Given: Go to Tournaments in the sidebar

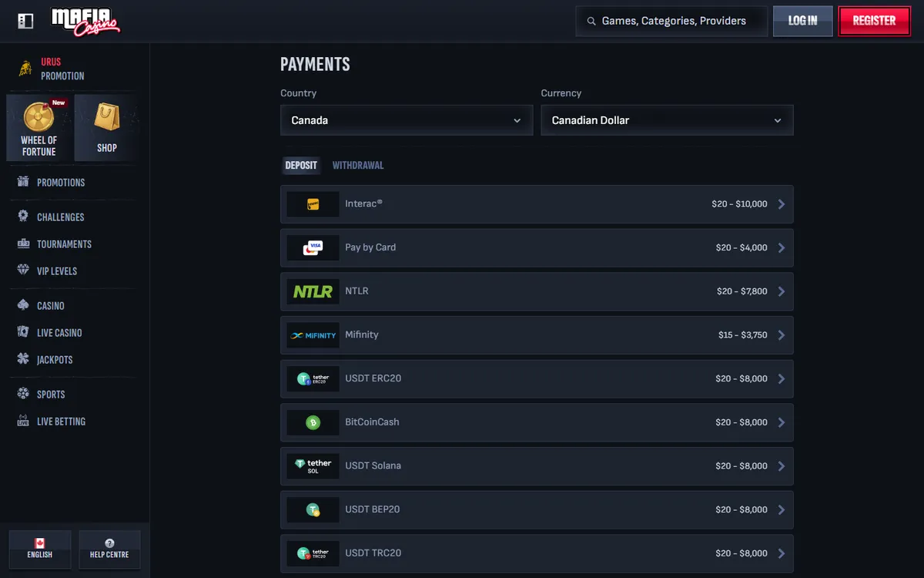Looking at the screenshot, I should pyautogui.click(x=64, y=244).
